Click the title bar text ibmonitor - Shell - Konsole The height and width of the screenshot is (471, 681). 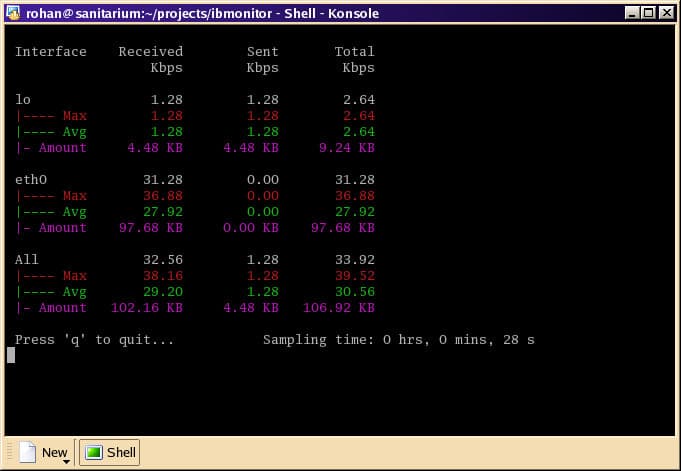(x=295, y=13)
